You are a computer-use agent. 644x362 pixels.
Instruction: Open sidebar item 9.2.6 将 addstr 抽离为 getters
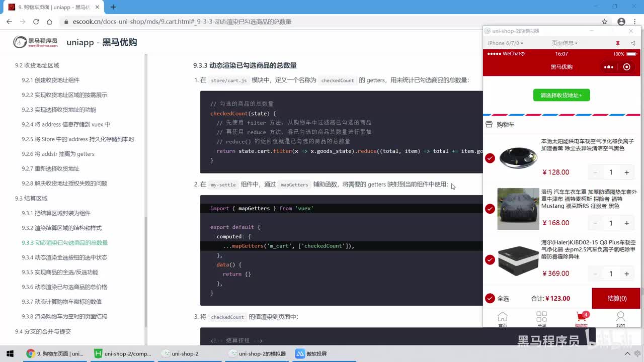(58, 154)
